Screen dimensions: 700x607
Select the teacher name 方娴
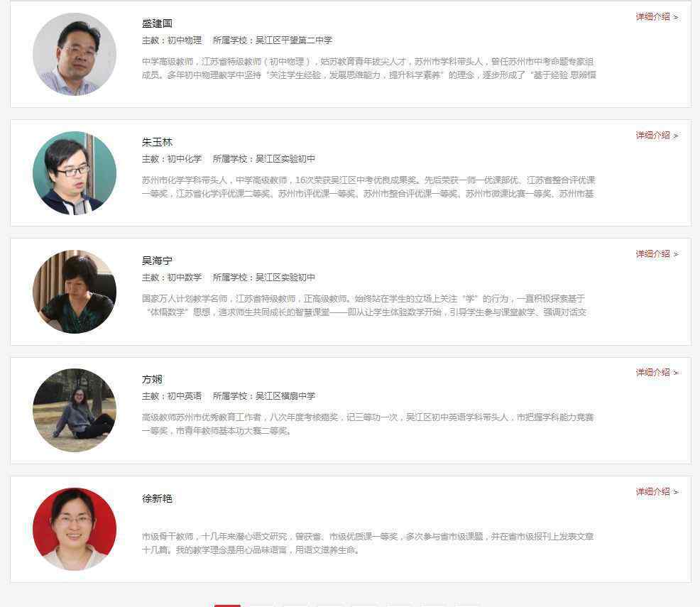click(x=152, y=379)
